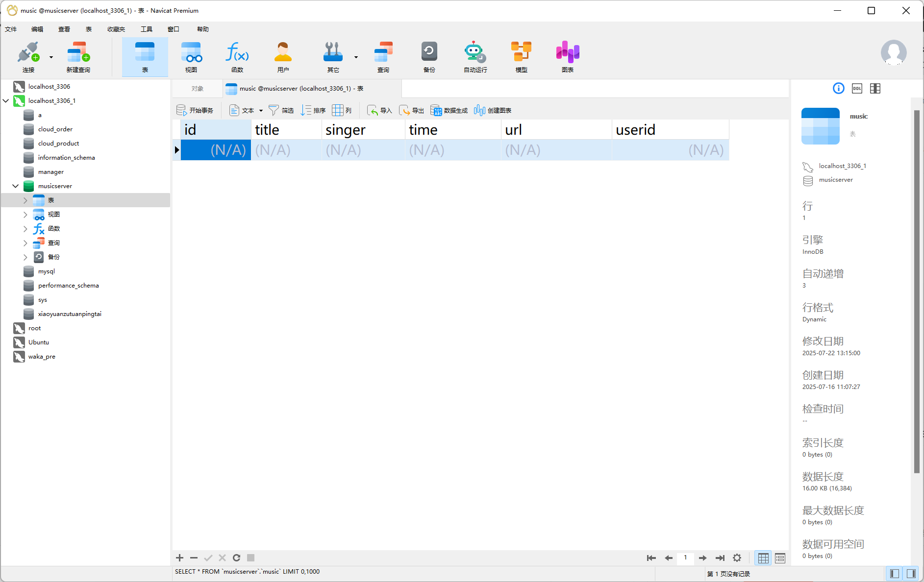This screenshot has height=582, width=924.
Task: Click the singer column header
Action: pos(363,130)
